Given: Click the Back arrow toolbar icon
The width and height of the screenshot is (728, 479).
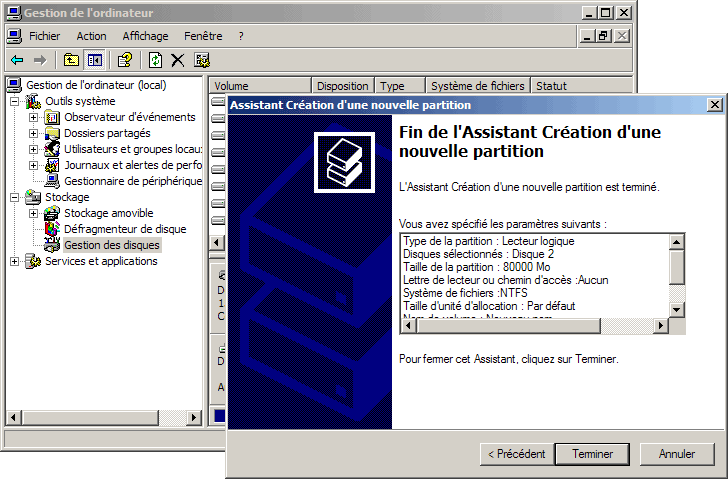Looking at the screenshot, I should point(17,60).
